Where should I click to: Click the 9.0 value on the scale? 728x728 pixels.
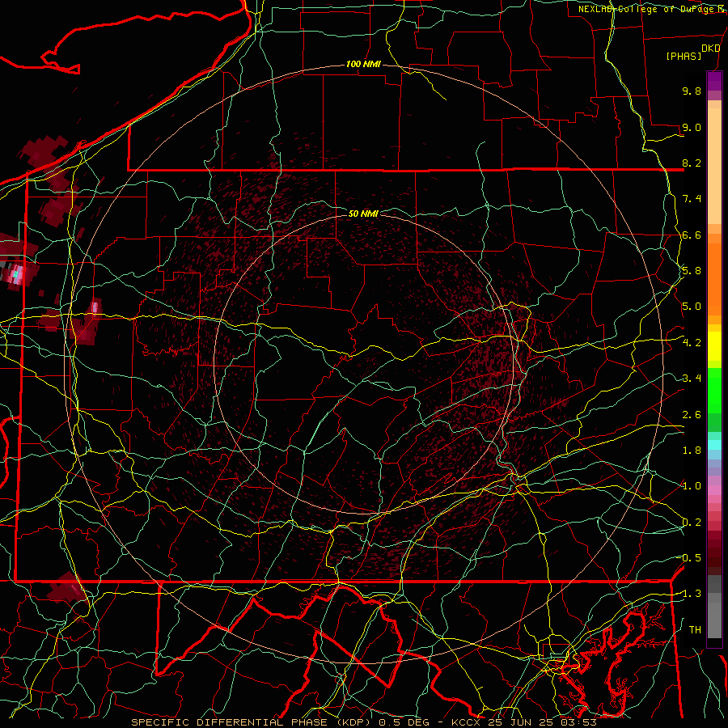coord(692,127)
